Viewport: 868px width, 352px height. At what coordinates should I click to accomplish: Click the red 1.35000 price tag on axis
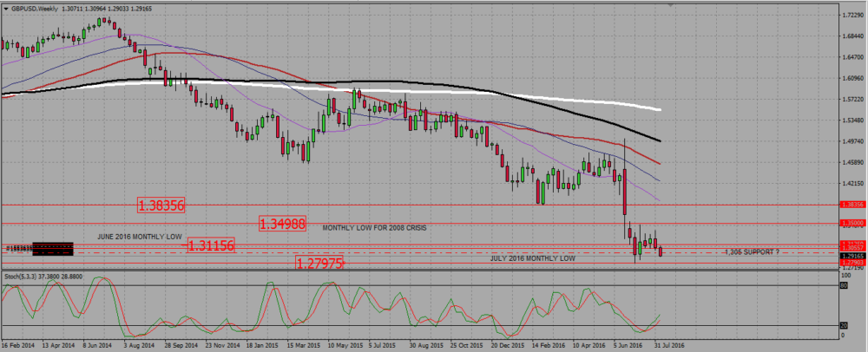coord(852,224)
